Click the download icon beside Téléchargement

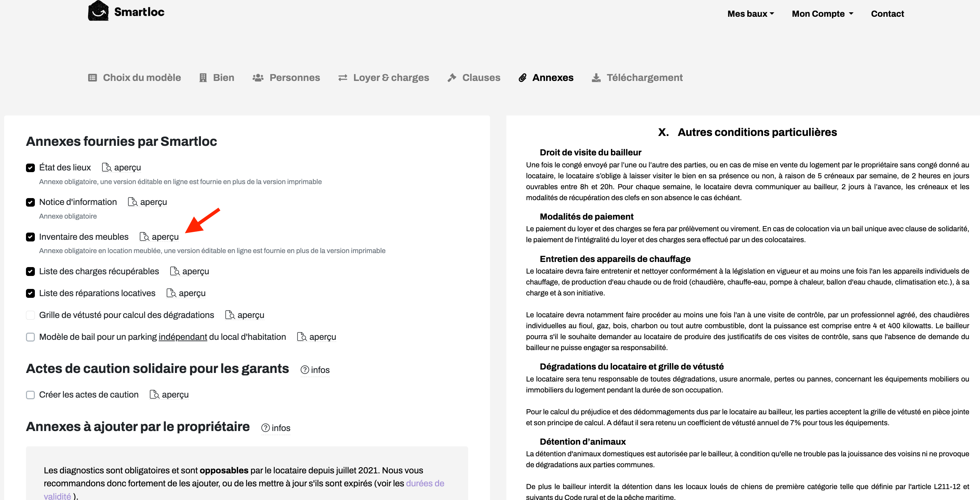596,78
